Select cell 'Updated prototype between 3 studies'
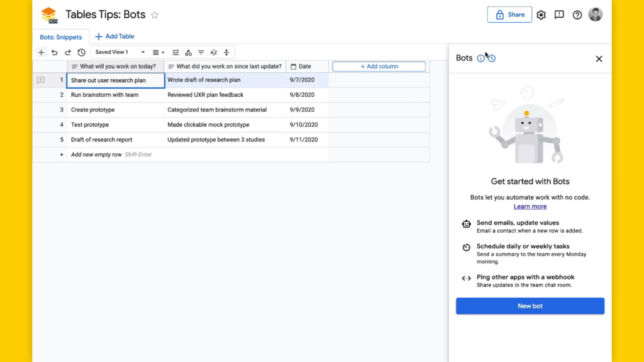The height and width of the screenshot is (362, 644). (225, 140)
